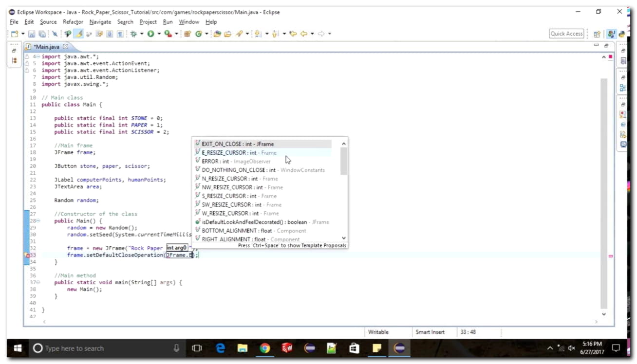Open the Search dropdown arrow
Screen dimensions: 637x364
pos(247,34)
